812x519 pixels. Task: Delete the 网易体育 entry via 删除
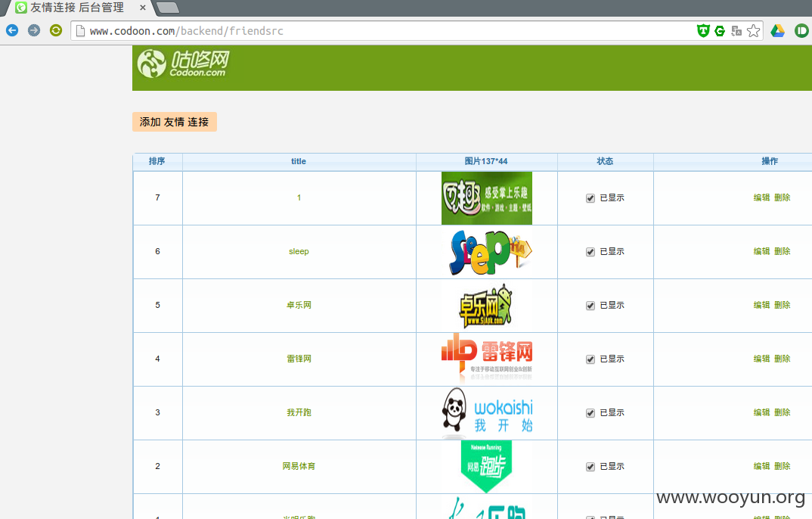coord(782,466)
